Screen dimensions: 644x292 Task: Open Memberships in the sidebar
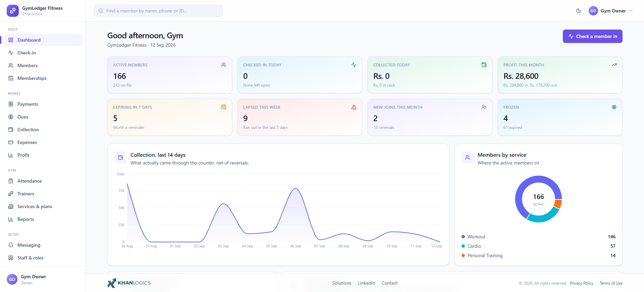pos(43,78)
